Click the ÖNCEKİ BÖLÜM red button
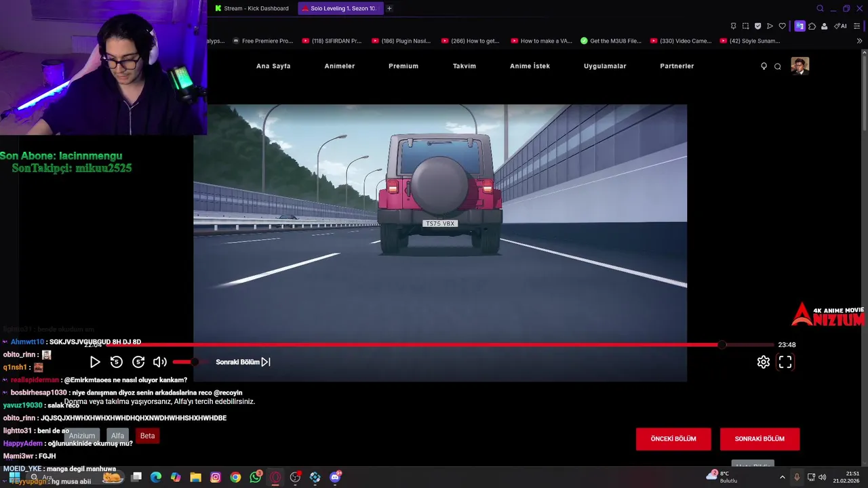This screenshot has width=868, height=488. point(673,439)
